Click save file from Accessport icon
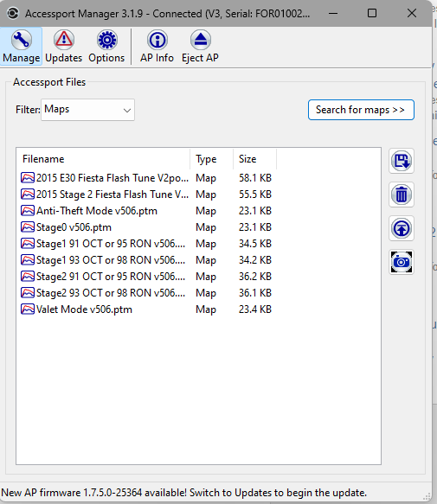The image size is (437, 504). coord(402,161)
